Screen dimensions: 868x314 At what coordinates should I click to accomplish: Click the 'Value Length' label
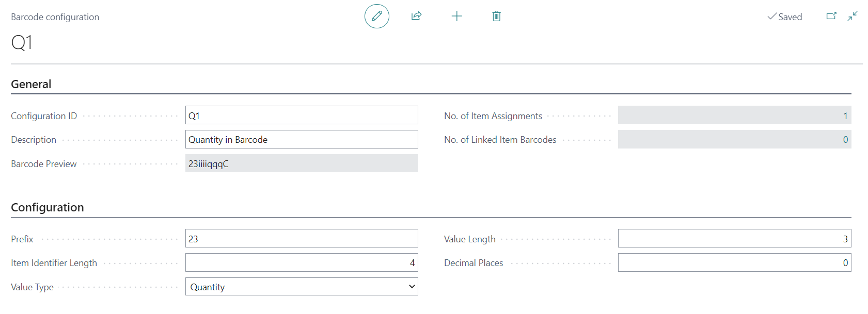[470, 239]
